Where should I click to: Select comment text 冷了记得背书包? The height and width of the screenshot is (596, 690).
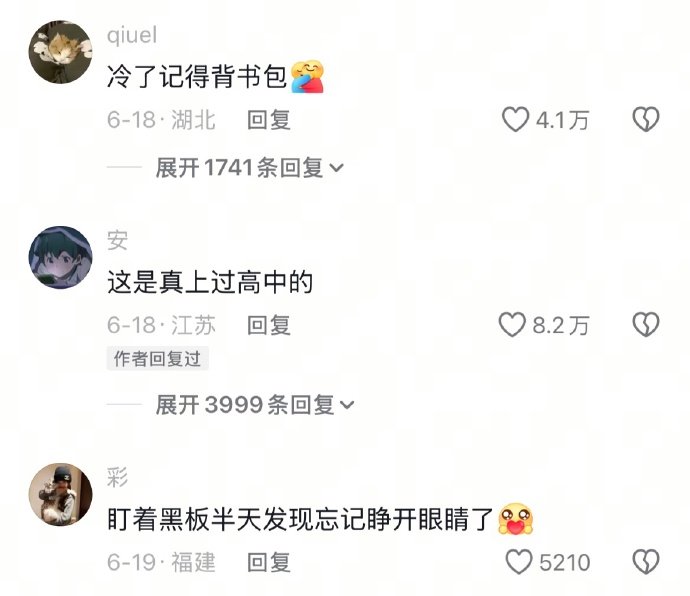pos(197,76)
